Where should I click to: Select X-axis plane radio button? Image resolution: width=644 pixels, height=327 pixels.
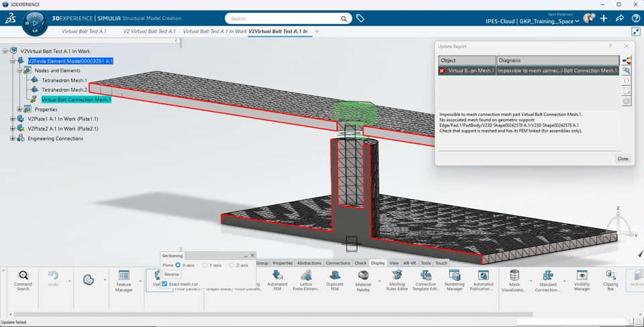tap(178, 265)
